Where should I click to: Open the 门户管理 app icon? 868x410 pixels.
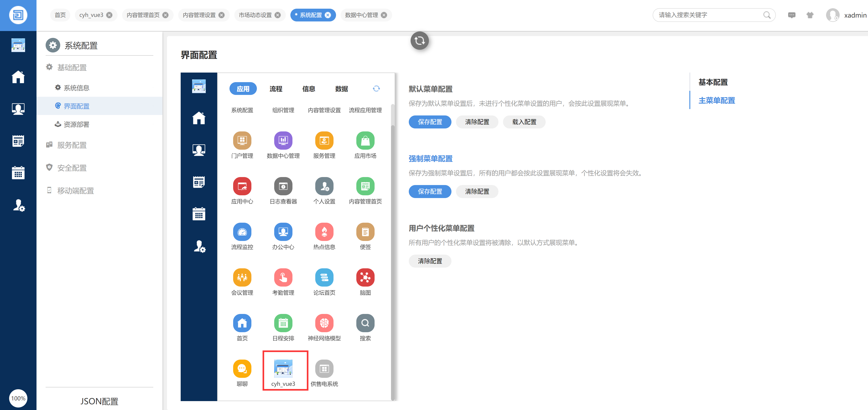242,141
